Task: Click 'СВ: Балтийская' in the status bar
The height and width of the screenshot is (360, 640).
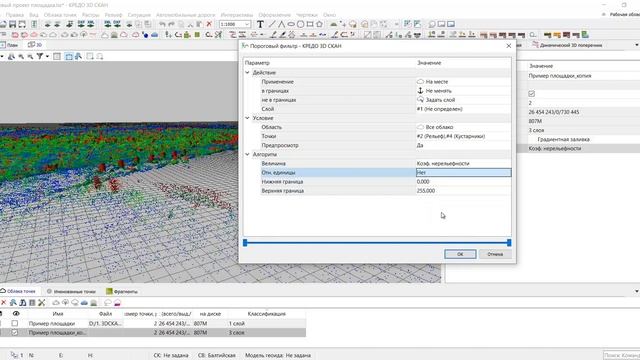Action: (217, 355)
